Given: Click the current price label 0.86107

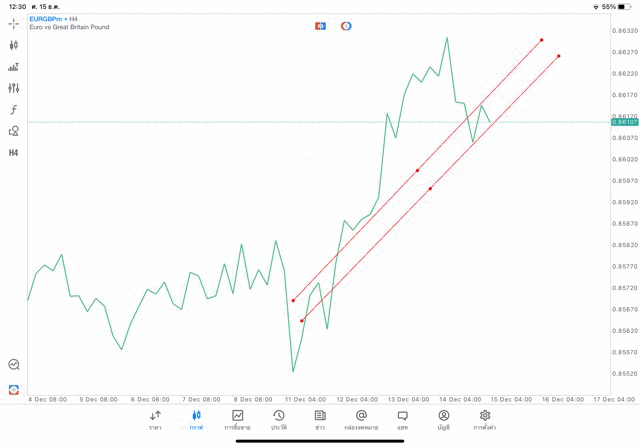Looking at the screenshot, I should coord(624,122).
